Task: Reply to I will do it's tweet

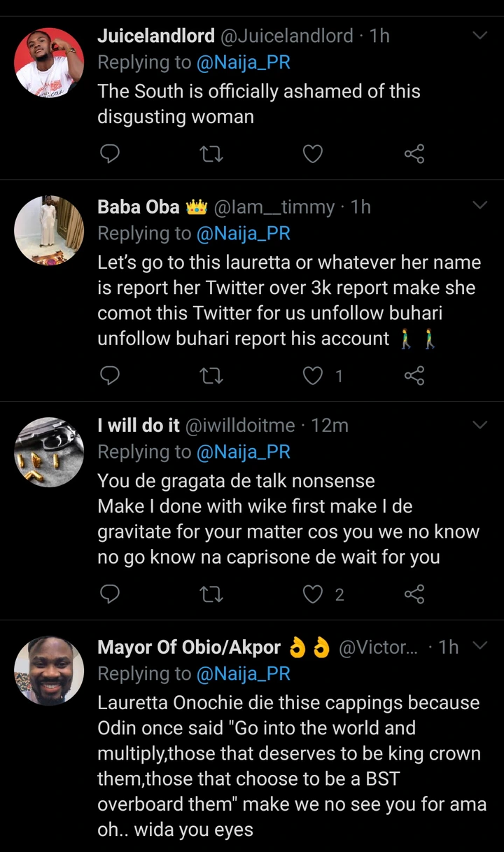Action: [x=110, y=594]
